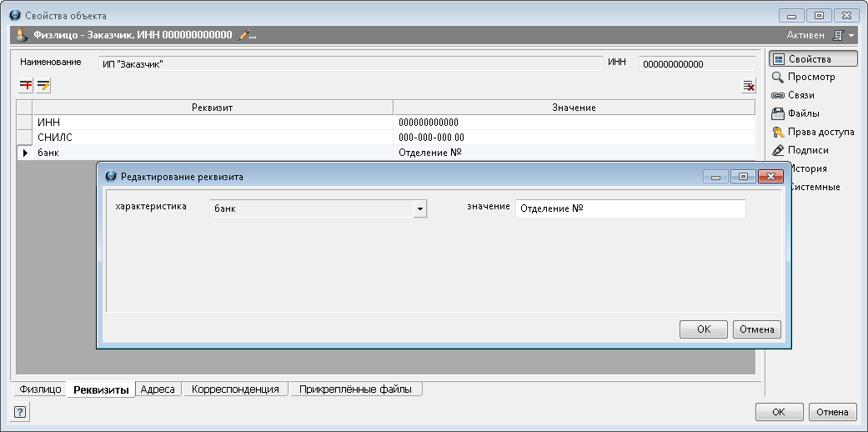The width and height of the screenshot is (868, 432).
Task: Click the help question mark icon
Action: (x=20, y=412)
